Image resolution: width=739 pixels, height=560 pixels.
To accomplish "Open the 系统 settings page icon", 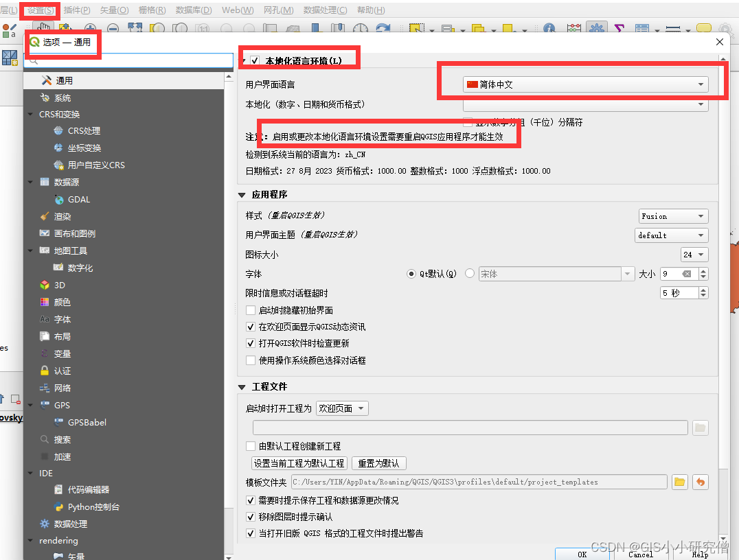I will [45, 97].
